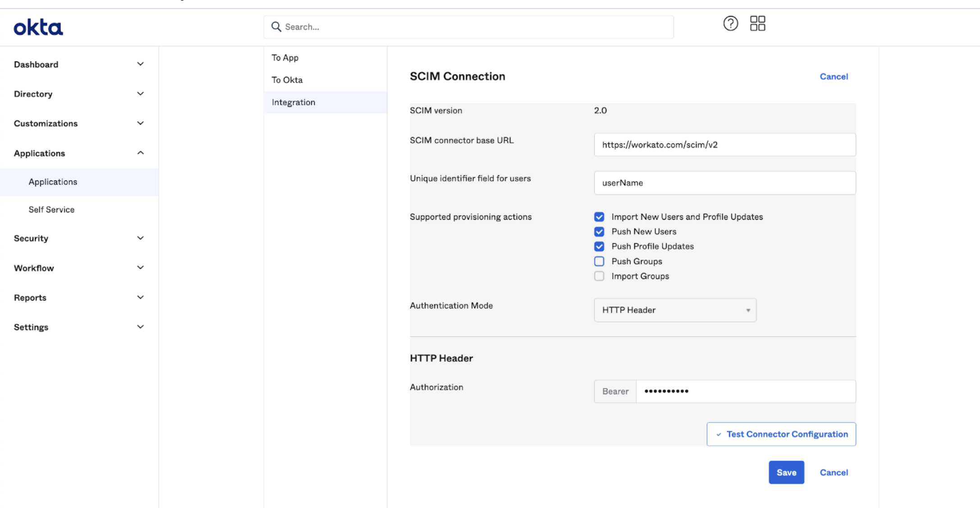Image resolution: width=980 pixels, height=508 pixels.
Task: Click the SCIM connector base URL field
Action: click(724, 145)
